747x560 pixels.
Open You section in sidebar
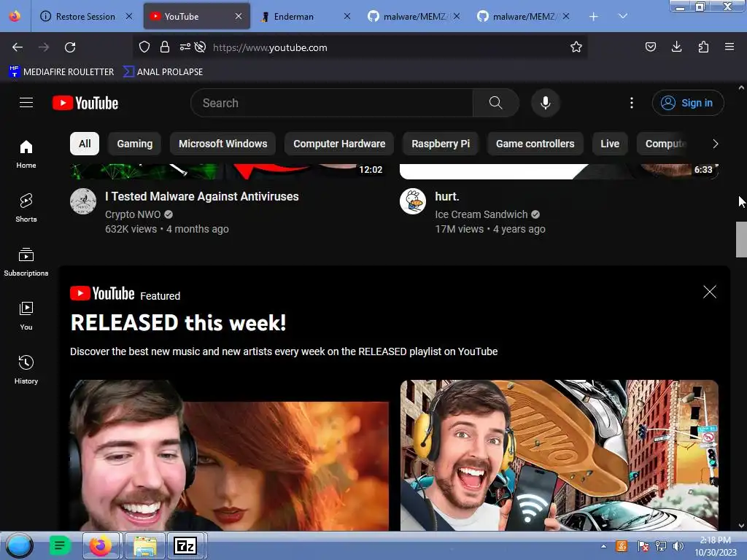(x=26, y=315)
